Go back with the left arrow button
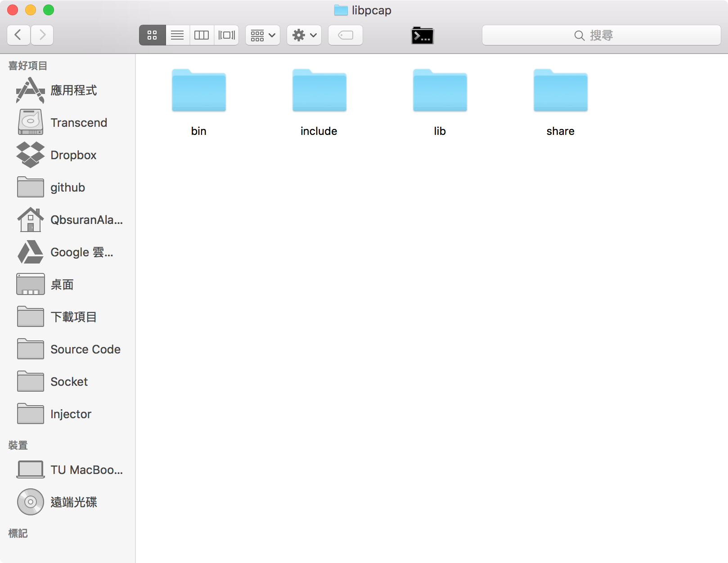The width and height of the screenshot is (728, 563). click(18, 35)
